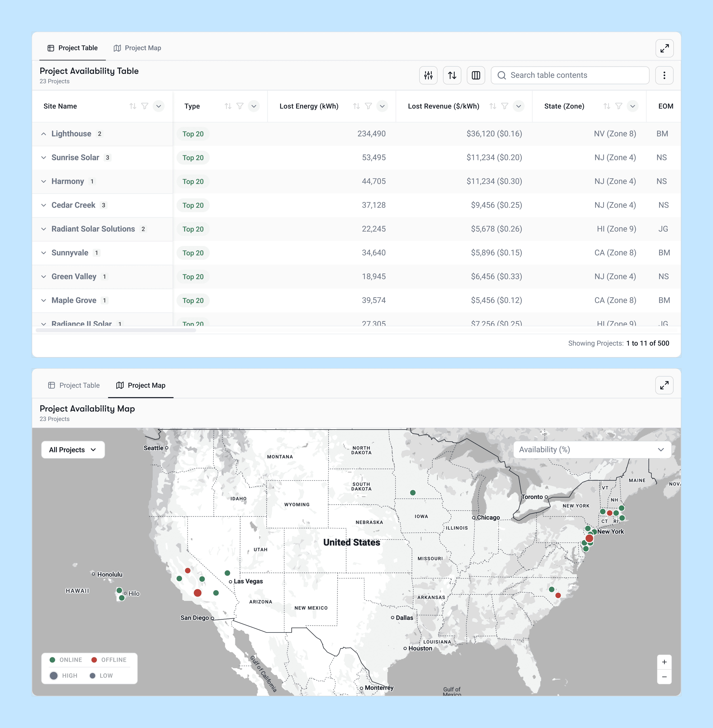Open the column layout icon
This screenshot has width=713, height=728.
(x=476, y=75)
